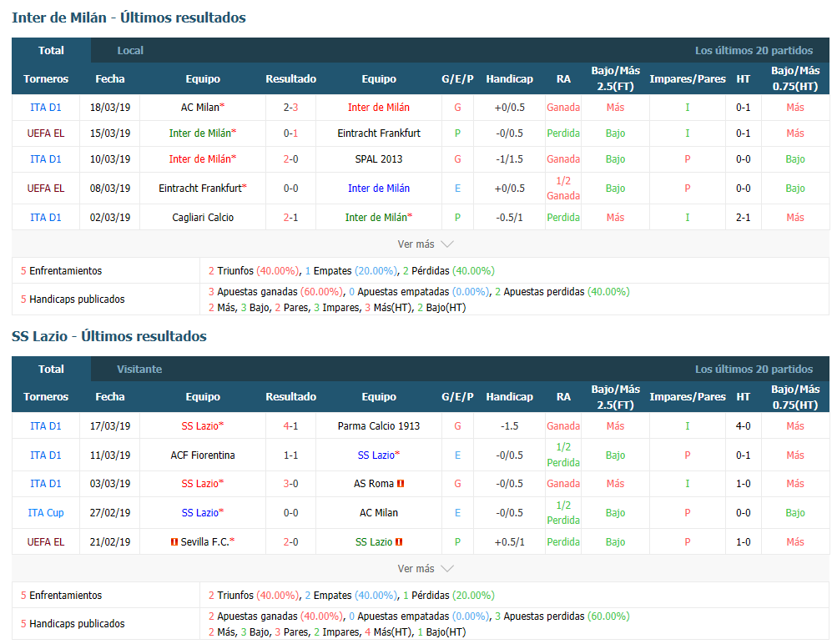Click the red card icon before Sevilla F.C.

[174, 541]
